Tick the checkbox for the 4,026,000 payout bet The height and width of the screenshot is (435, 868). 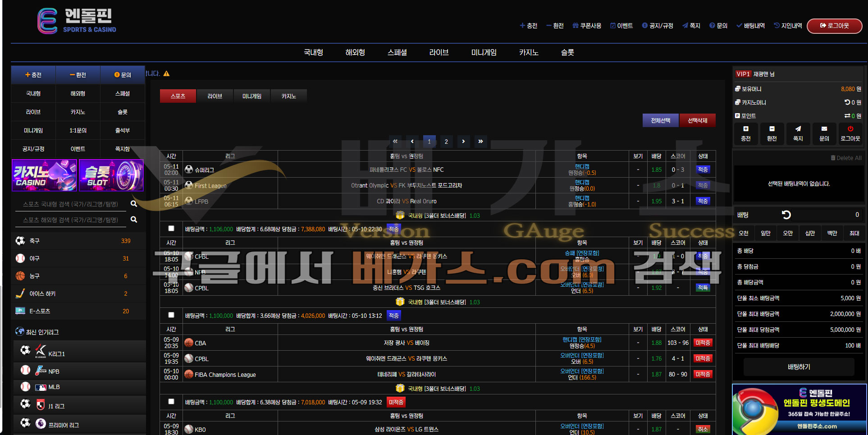pos(171,315)
